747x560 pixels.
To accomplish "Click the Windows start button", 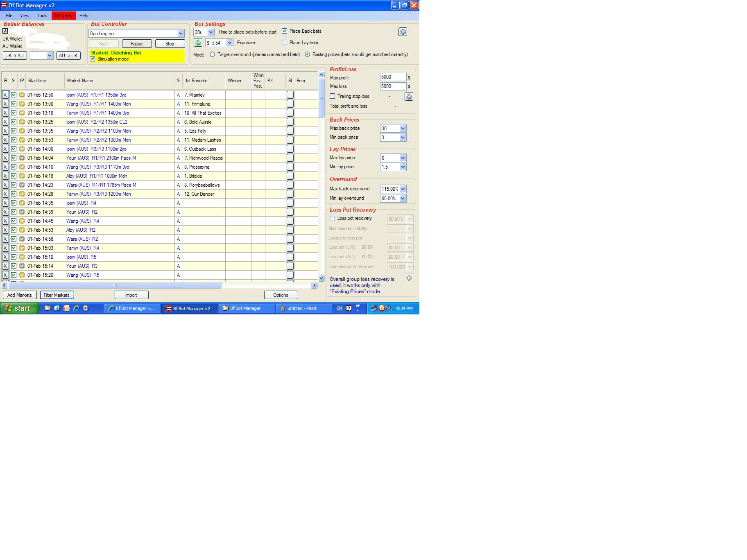I will click(20, 308).
